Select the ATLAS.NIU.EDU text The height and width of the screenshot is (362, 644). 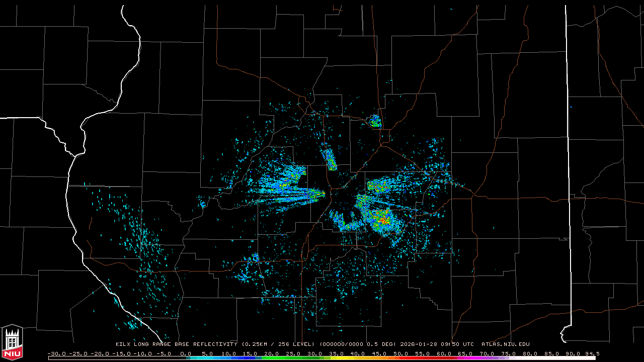point(506,344)
